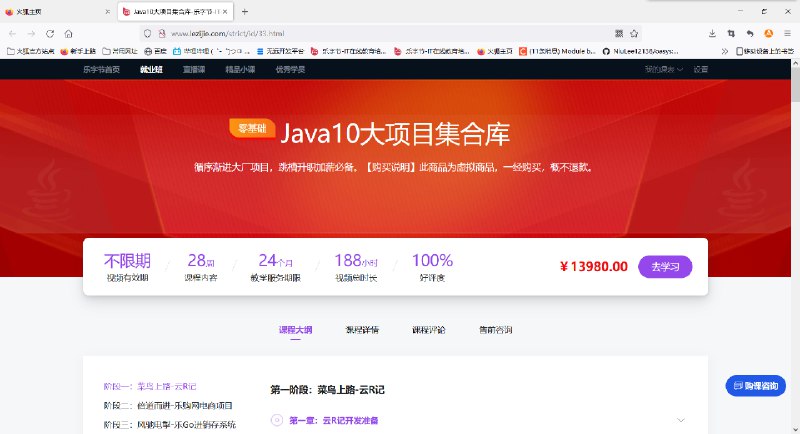Open the browser home page
This screenshot has height=434, width=800.
coord(68,34)
